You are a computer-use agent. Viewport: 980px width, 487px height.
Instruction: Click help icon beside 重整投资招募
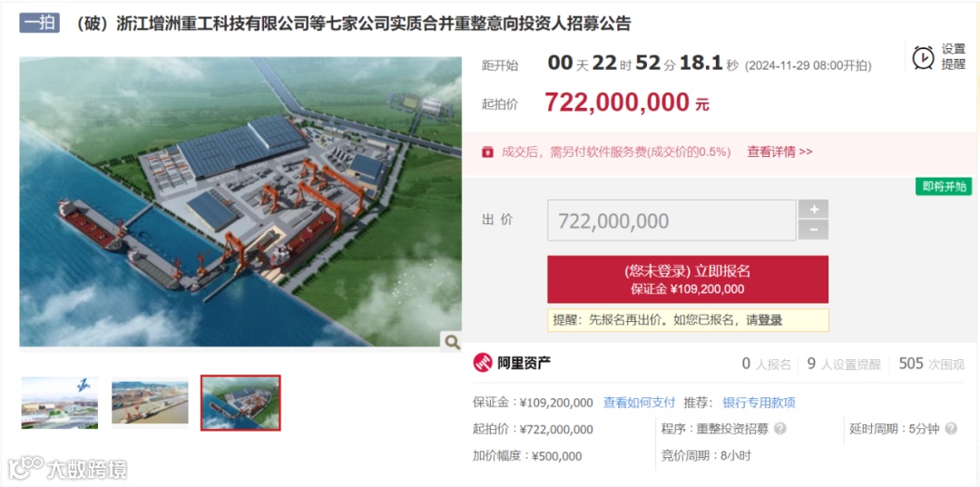[x=780, y=429]
